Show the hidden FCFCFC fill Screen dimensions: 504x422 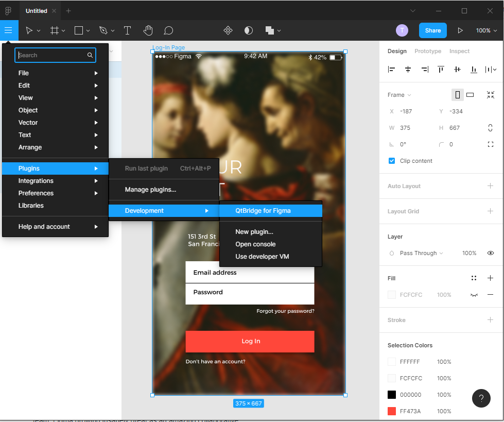pos(474,295)
